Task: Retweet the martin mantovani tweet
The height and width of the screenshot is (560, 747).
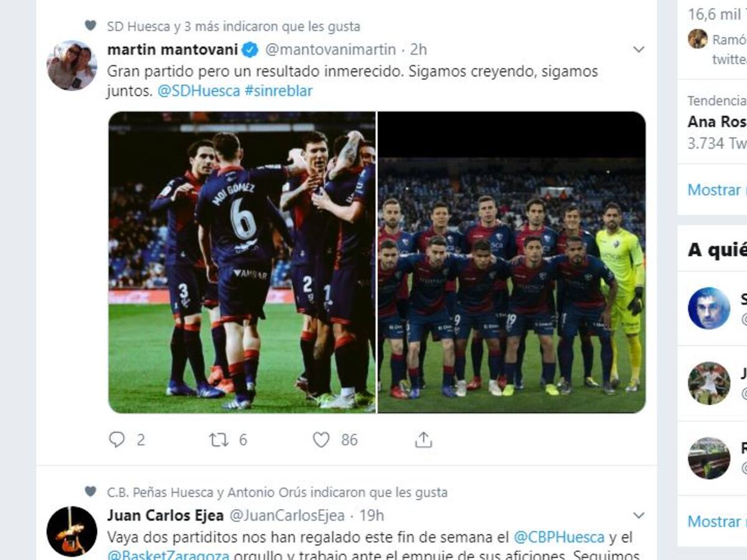Action: [x=218, y=440]
